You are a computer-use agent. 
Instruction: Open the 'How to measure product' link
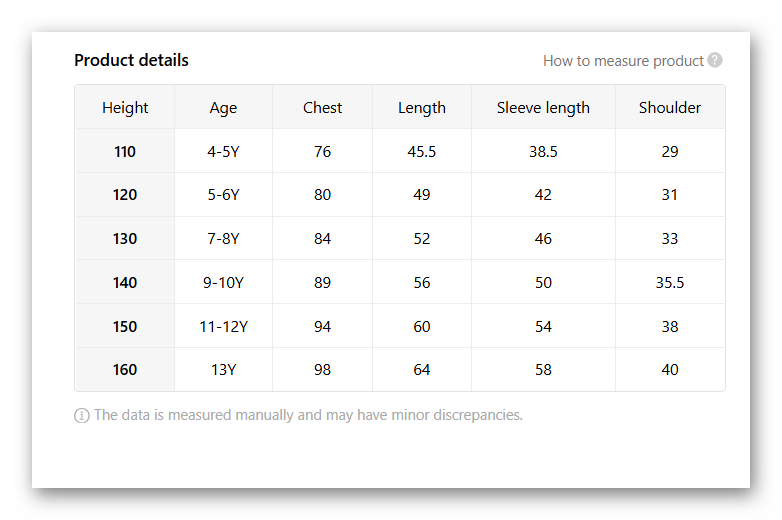(x=623, y=61)
